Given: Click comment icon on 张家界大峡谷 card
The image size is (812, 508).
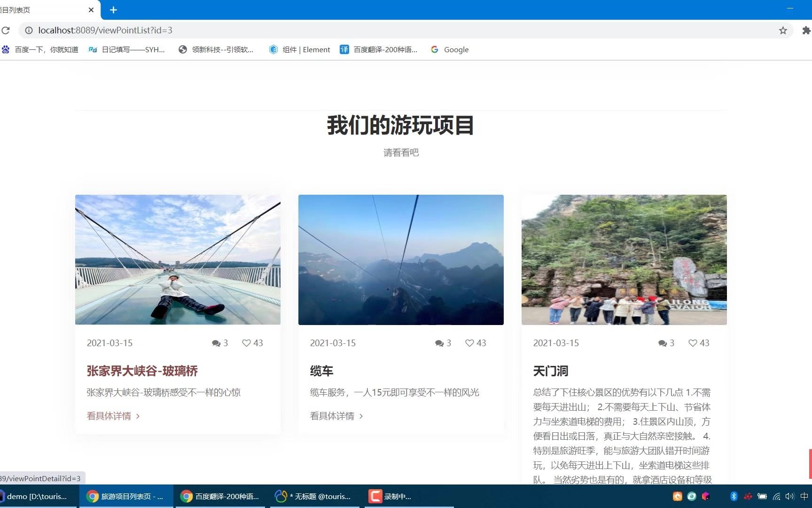Looking at the screenshot, I should [216, 343].
